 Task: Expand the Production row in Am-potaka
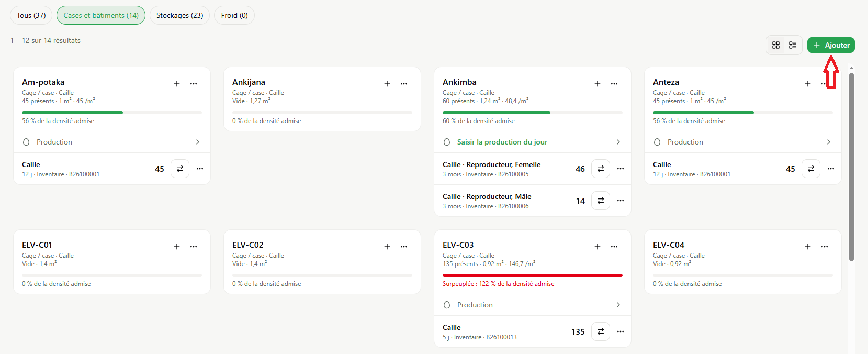point(112,142)
